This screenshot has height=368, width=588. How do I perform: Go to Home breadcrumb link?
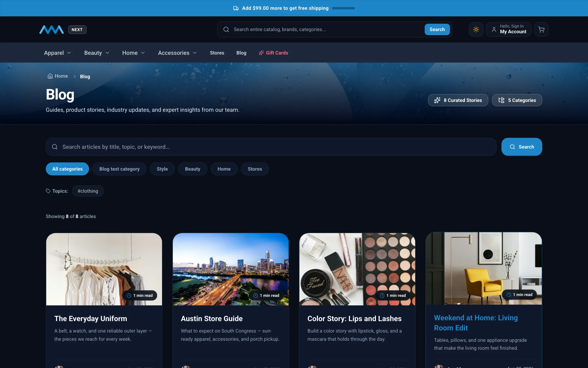(58, 76)
